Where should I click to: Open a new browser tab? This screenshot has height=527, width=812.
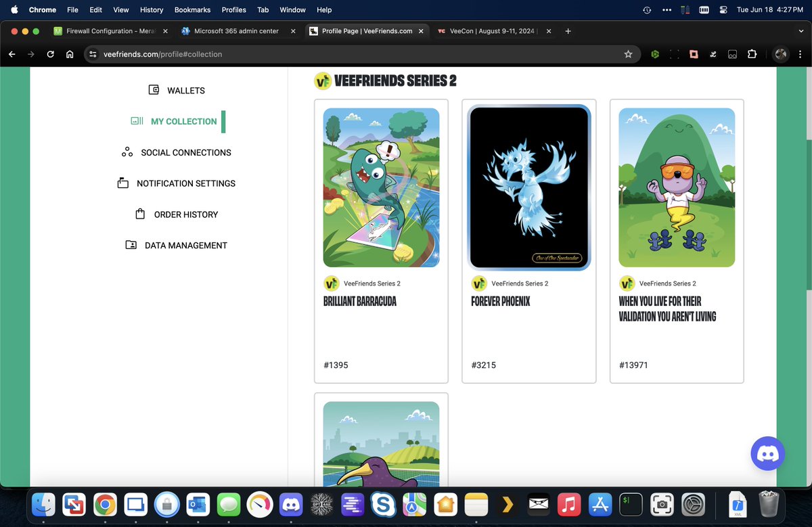point(568,31)
